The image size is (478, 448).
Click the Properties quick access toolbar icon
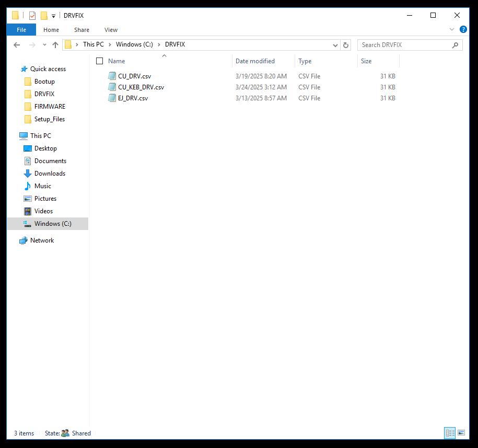pos(32,16)
